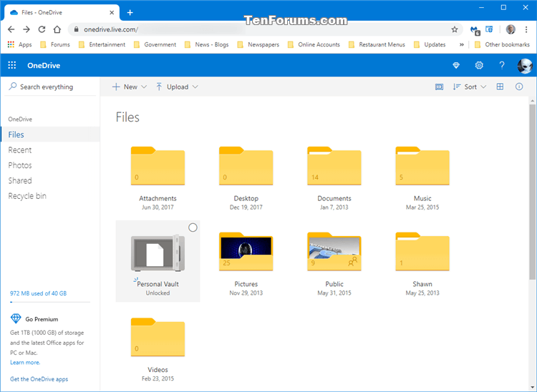Open the Personal Vault safe icon
537x392 pixels.
pos(158,253)
